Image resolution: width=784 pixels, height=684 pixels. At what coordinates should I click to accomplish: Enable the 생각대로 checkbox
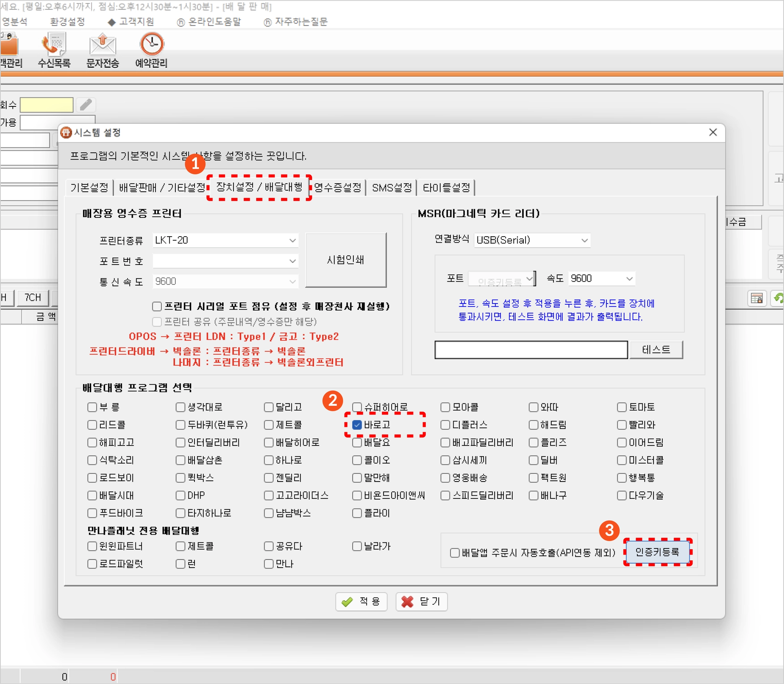point(180,407)
